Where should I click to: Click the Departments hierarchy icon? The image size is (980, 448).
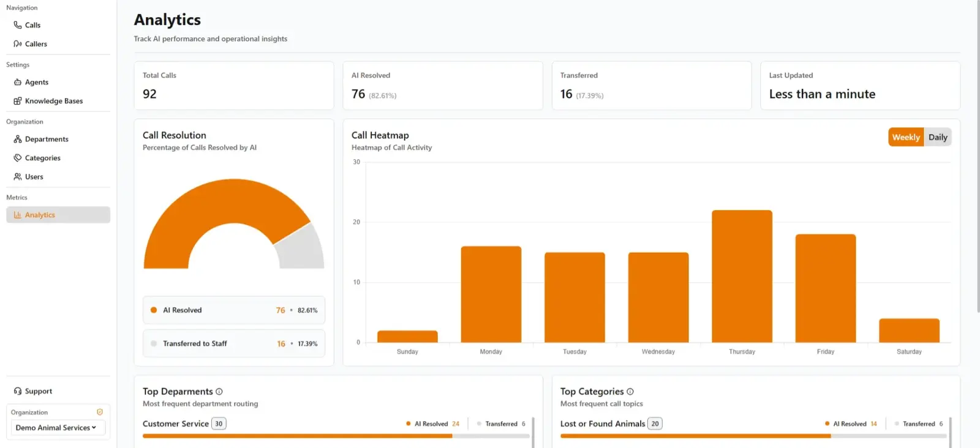click(18, 139)
